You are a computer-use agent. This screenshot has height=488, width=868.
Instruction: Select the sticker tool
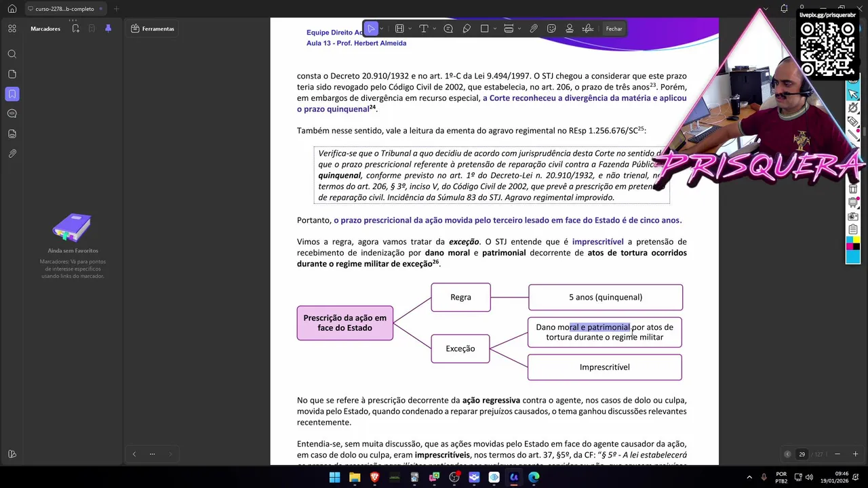point(551,28)
